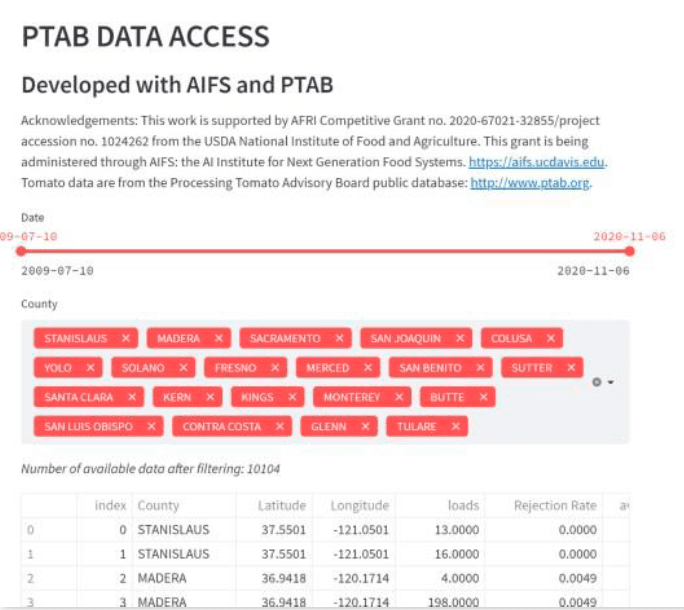Remove the STANISLAUS county tag
This screenshot has height=610, width=684.
click(x=126, y=339)
